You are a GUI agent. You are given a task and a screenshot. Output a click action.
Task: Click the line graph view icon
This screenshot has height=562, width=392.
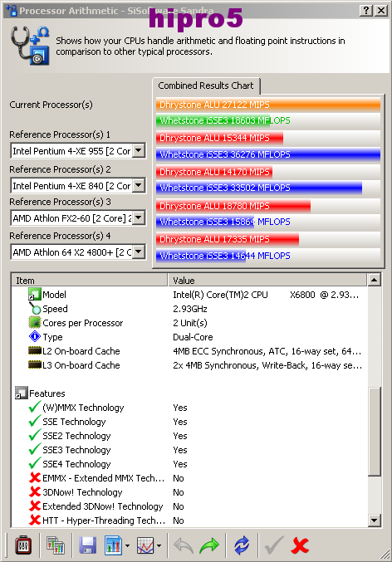145,545
